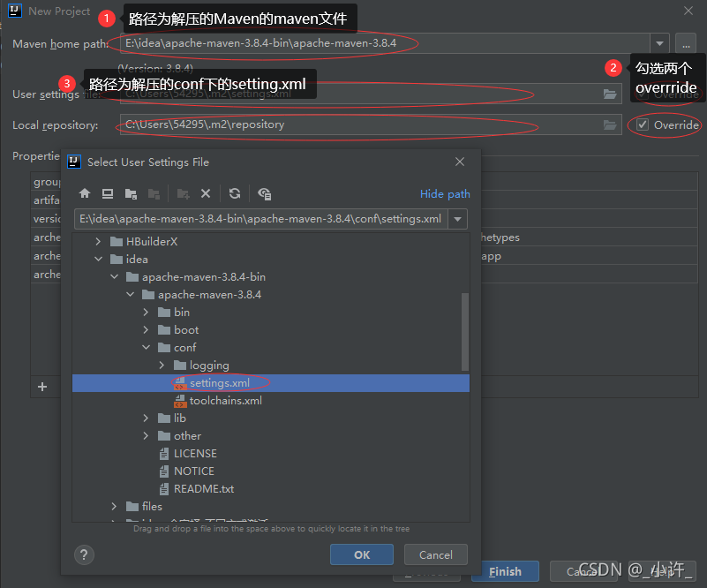This screenshot has width=707, height=588.
Task: Select the boot folder row
Action: [271, 330]
